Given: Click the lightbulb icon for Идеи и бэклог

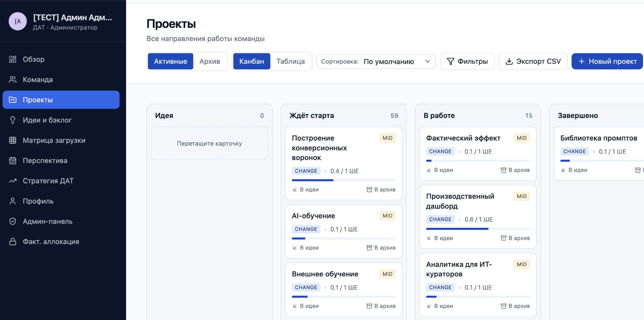Looking at the screenshot, I should pos(13,120).
